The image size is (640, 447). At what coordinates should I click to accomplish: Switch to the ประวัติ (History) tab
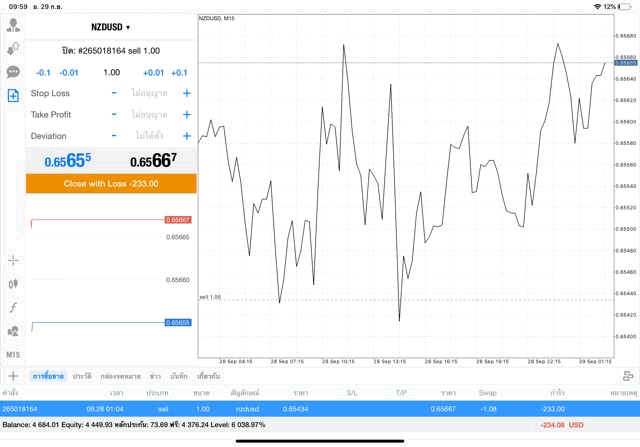coord(81,376)
